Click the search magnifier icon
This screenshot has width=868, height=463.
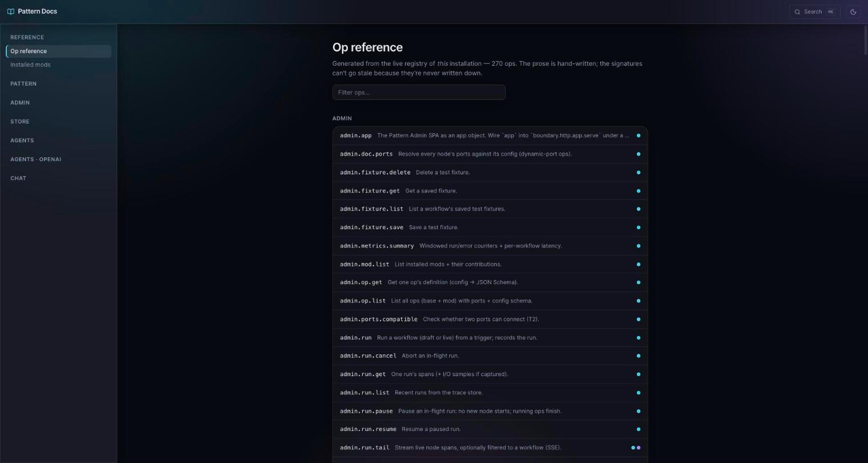tap(797, 11)
